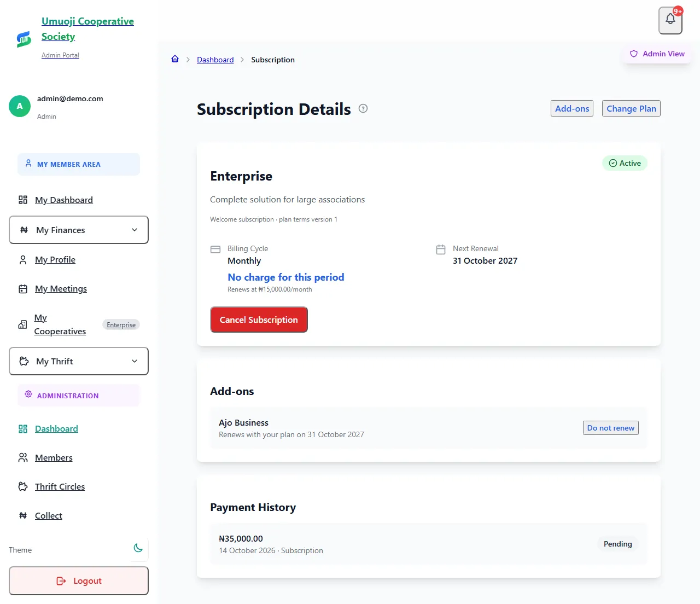Open notifications bell icon
Viewport: 700px width, 604px height.
click(670, 20)
